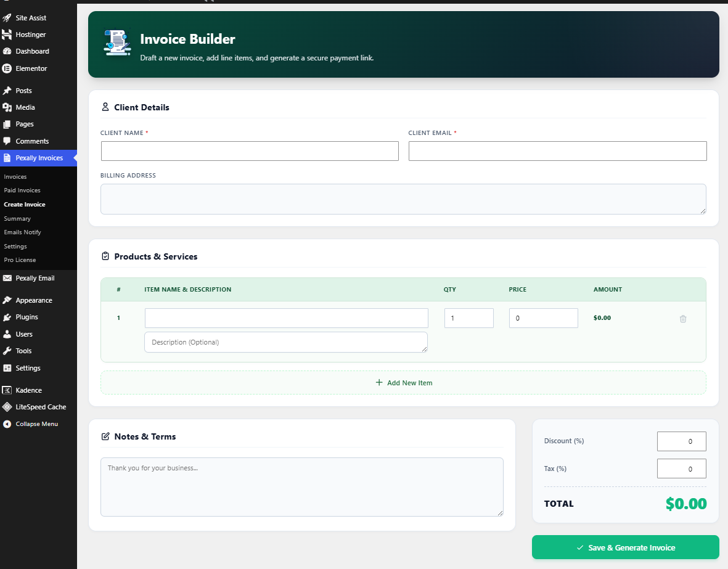Click the Media library icon
The width and height of the screenshot is (728, 569).
click(7, 107)
